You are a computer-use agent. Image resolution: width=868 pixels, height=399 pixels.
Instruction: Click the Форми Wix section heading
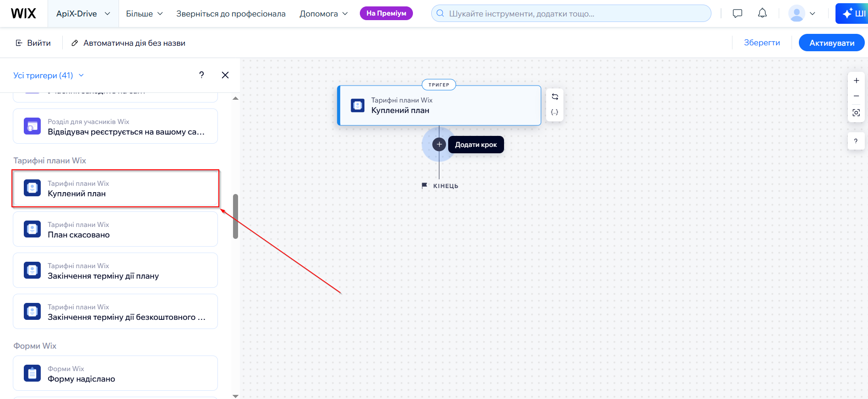click(35, 346)
